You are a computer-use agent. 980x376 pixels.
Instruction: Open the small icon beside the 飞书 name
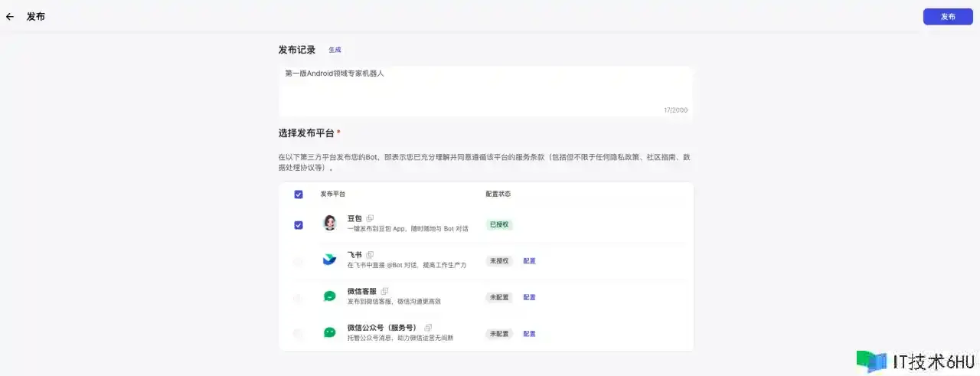tap(370, 255)
